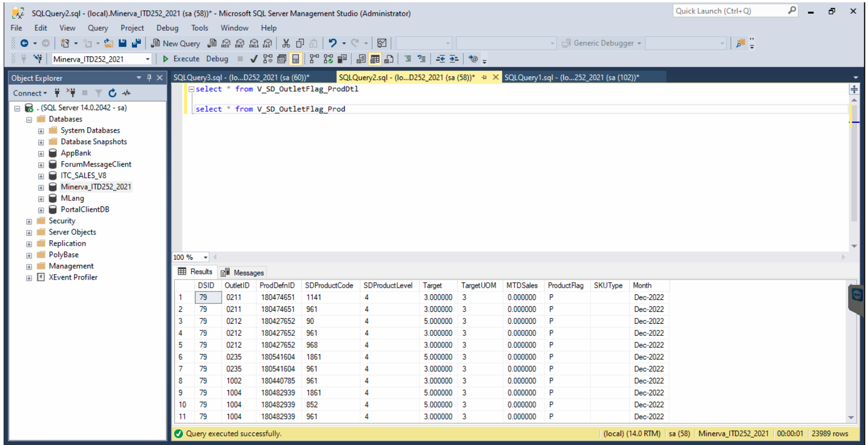Viewport: 868px width, 445px height.
Task: Select the XEvent Profiler node
Action: (73, 277)
